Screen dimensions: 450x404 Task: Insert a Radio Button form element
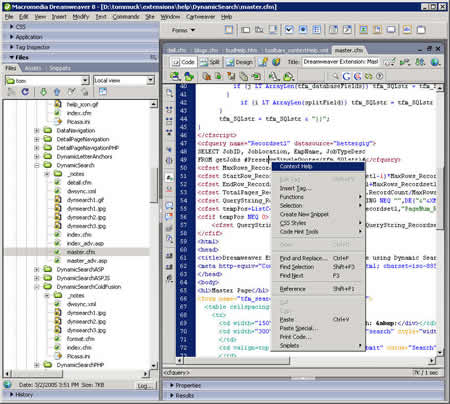click(303, 30)
